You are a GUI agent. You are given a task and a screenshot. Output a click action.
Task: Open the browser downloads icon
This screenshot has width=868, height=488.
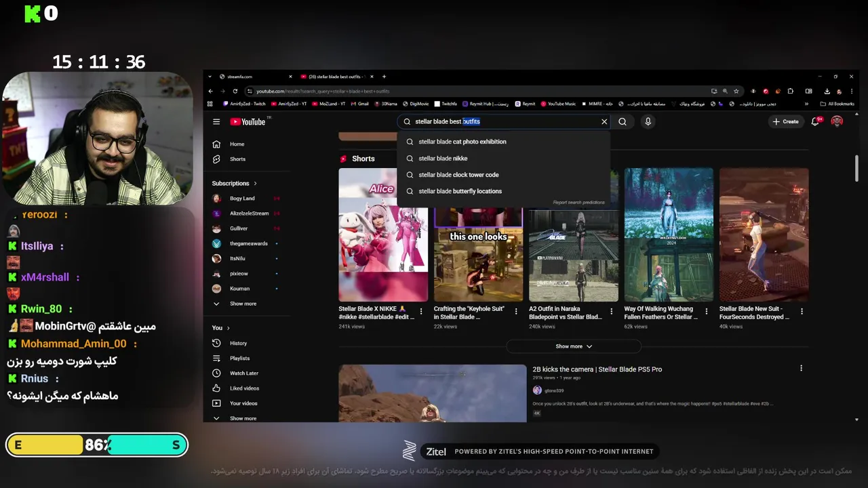(827, 91)
